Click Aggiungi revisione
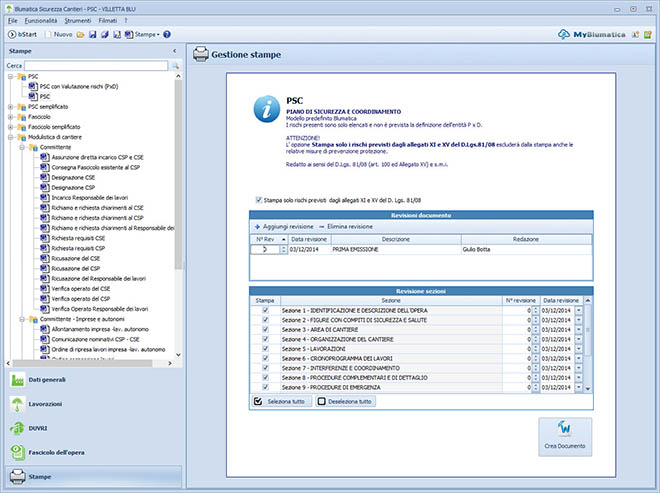This screenshot has height=493, width=660. (283, 228)
